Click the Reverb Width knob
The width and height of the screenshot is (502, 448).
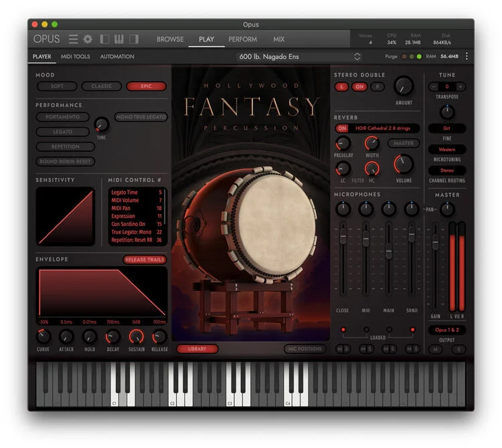tap(371, 143)
